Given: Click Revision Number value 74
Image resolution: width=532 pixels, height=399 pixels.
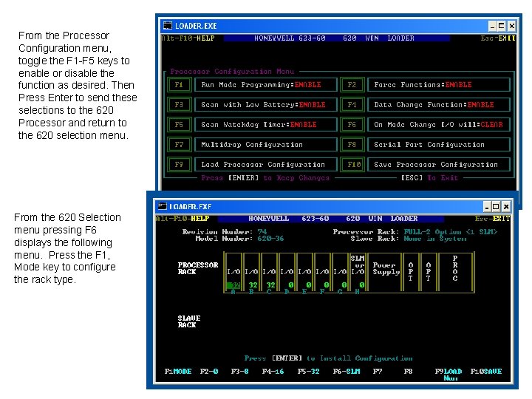Looking at the screenshot, I should click(262, 232).
